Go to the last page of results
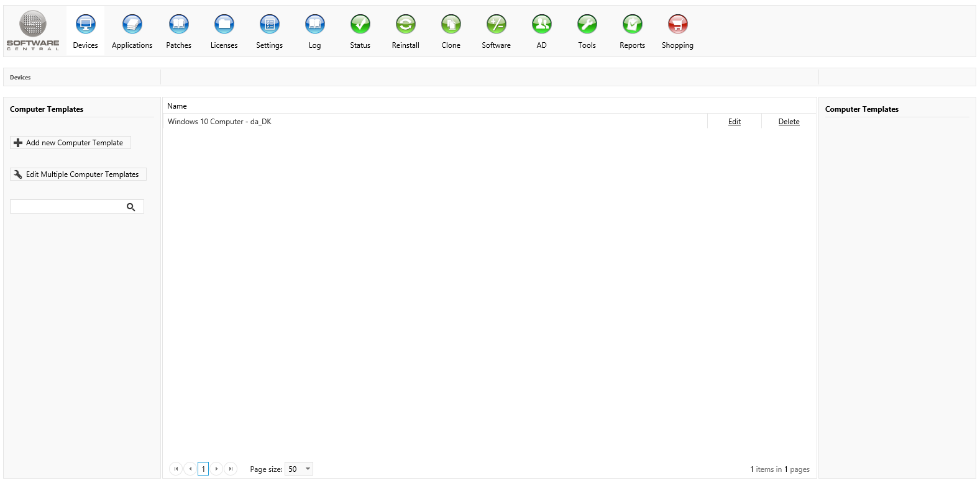980x483 pixels. click(231, 469)
